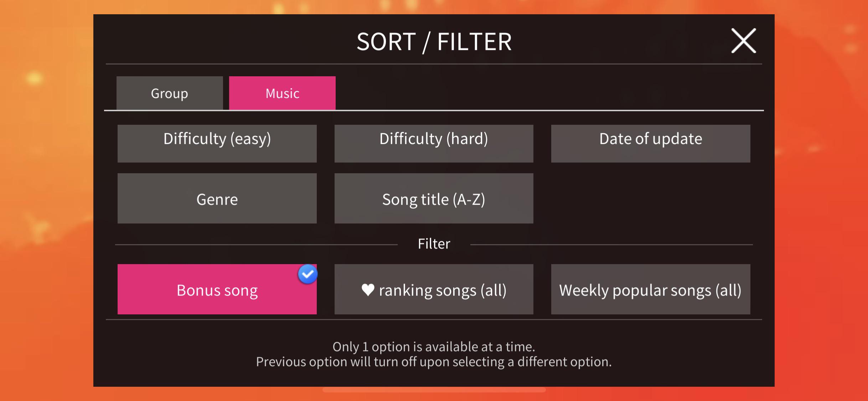
Task: Click the blue checkmark on Bonus song
Action: pyautogui.click(x=307, y=274)
